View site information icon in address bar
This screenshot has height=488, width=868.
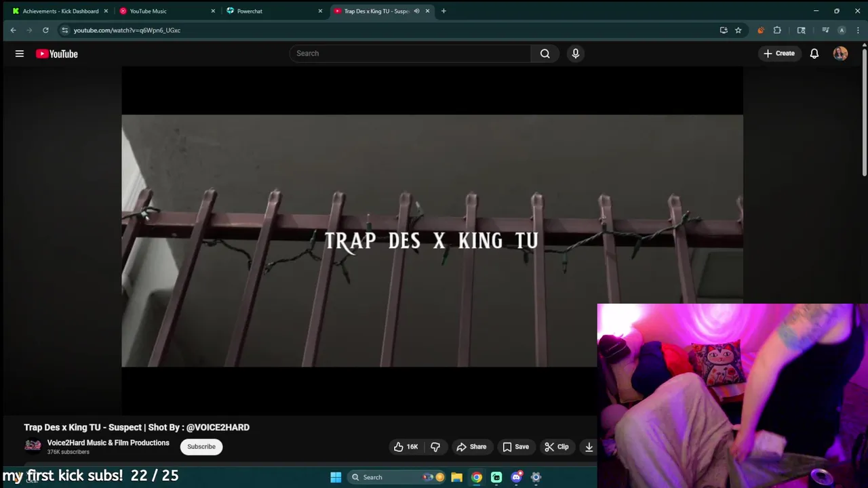64,30
